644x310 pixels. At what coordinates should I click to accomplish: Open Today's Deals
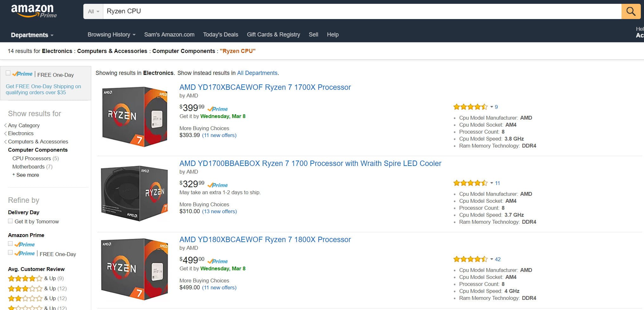[221, 35]
